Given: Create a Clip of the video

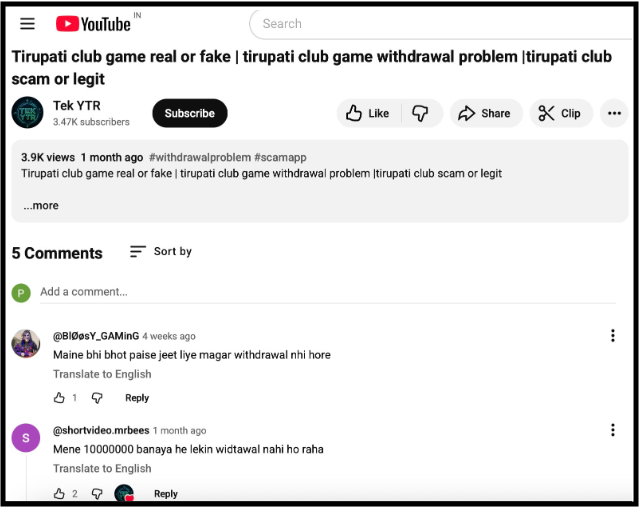Looking at the screenshot, I should click(x=561, y=113).
